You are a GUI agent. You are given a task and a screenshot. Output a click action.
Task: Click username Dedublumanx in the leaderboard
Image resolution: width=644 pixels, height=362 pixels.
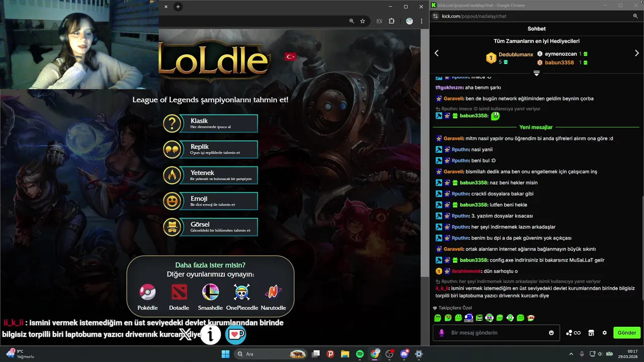(516, 54)
